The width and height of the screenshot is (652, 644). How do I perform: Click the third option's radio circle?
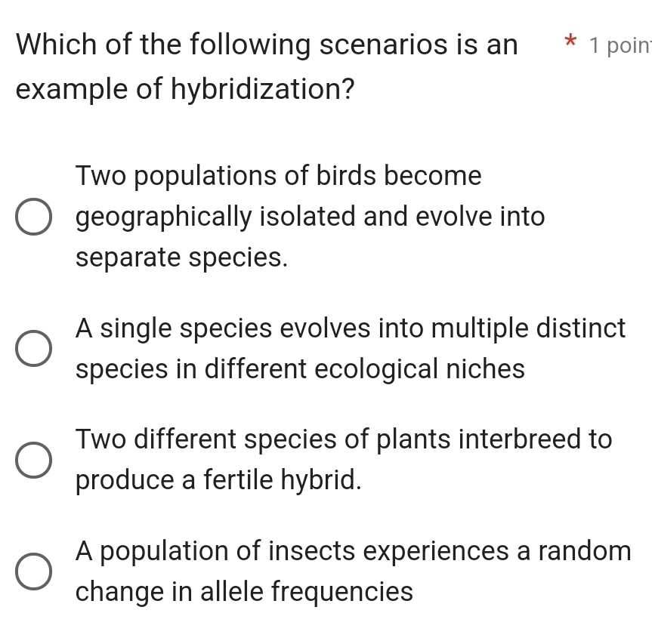click(33, 459)
